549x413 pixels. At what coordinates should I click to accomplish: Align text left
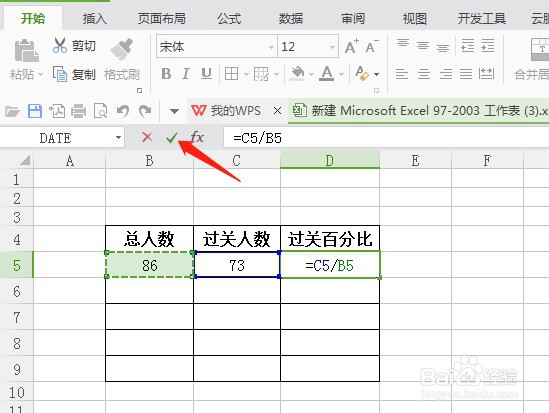point(402,74)
